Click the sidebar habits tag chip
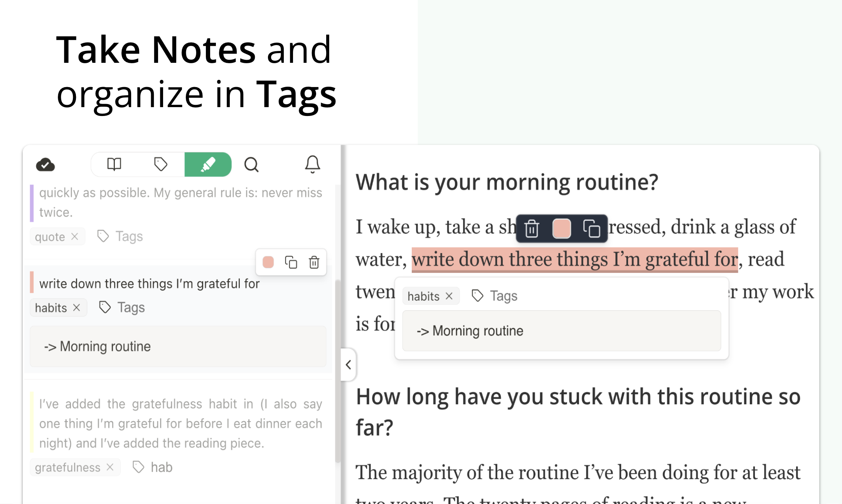The height and width of the screenshot is (504, 842). click(59, 307)
